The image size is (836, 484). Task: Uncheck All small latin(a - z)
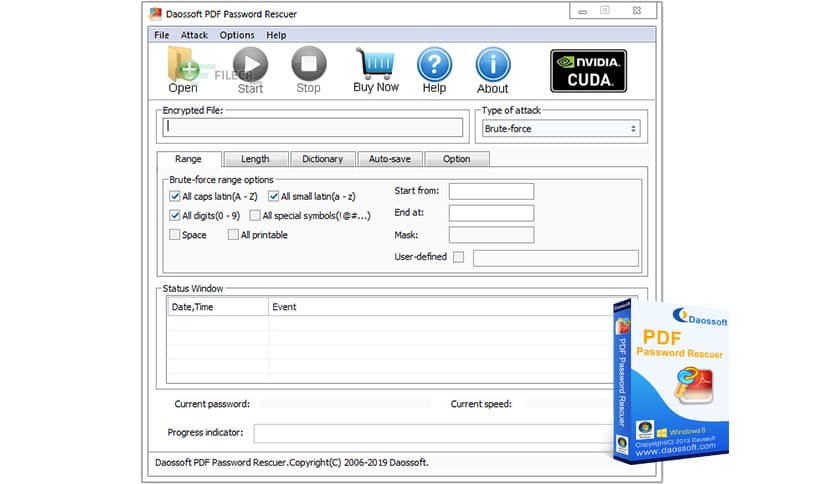(x=274, y=196)
